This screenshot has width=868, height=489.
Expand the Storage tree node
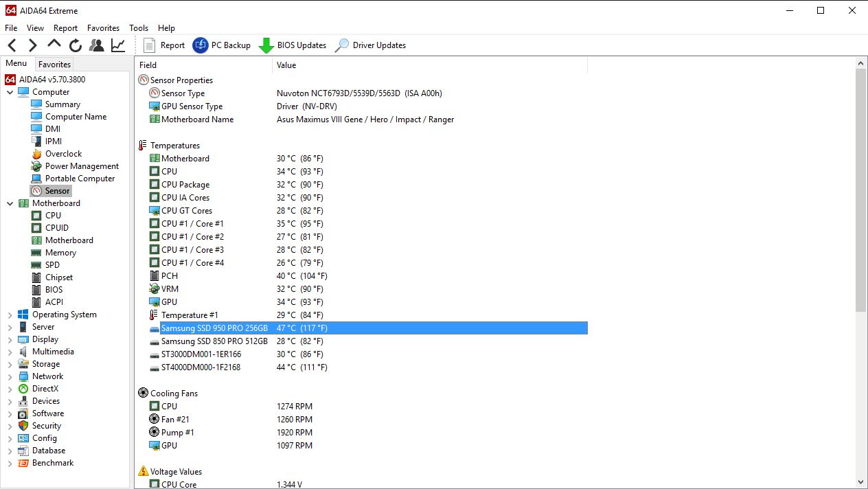click(x=10, y=364)
